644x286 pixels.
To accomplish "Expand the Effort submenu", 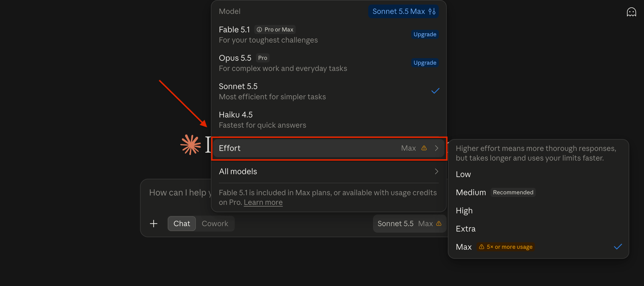I will 329,148.
